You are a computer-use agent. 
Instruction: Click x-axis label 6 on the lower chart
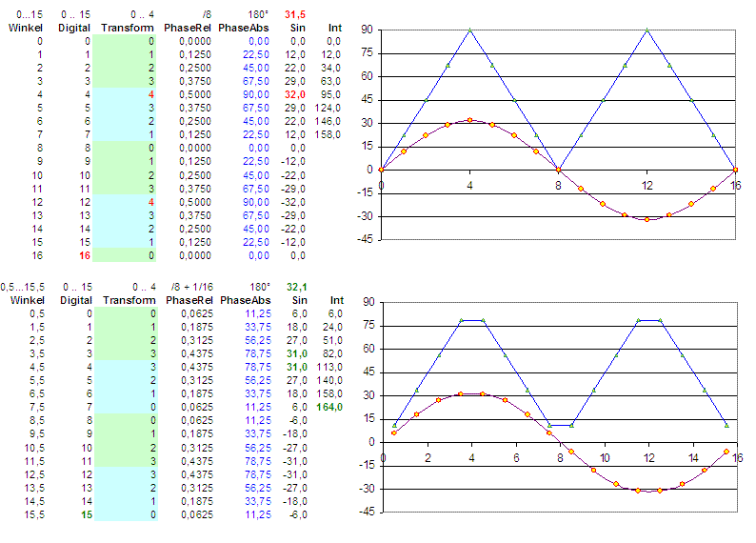pyautogui.click(x=516, y=457)
